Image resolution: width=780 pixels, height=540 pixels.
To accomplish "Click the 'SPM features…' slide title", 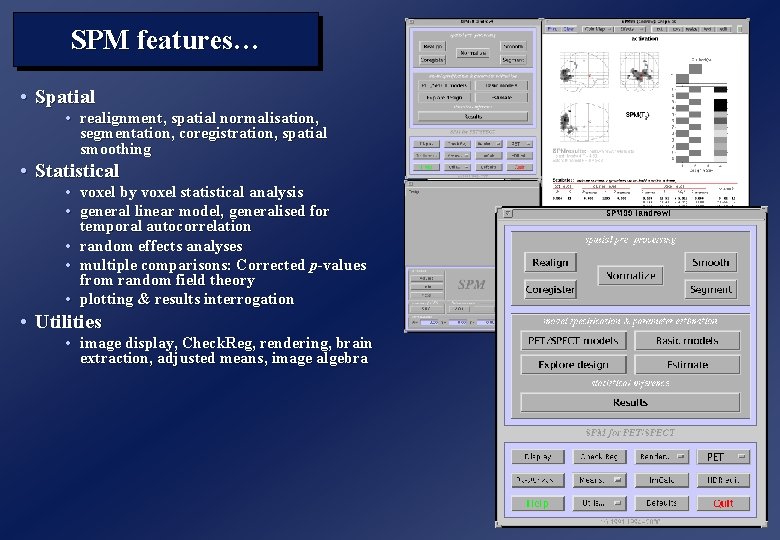I will (x=165, y=40).
